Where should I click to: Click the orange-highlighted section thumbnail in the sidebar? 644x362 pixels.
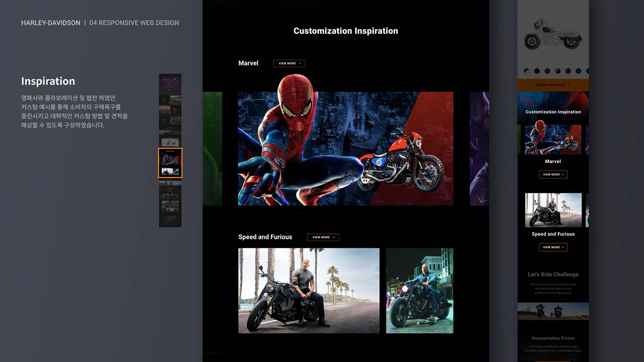click(170, 163)
